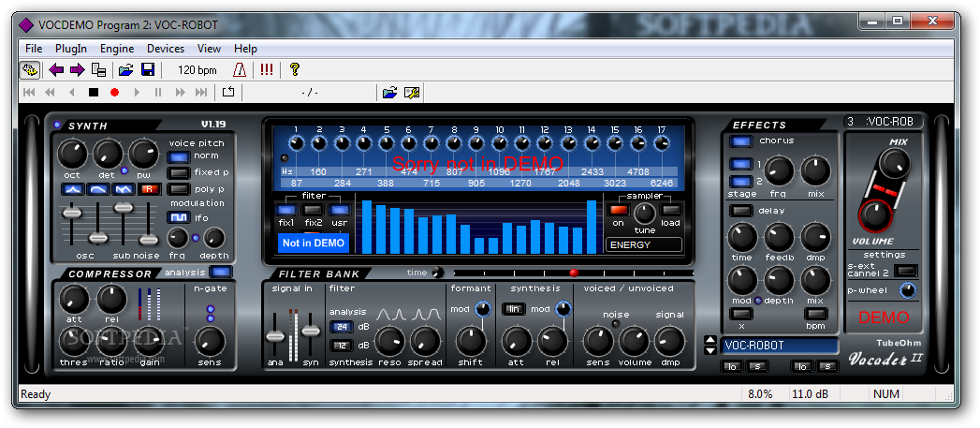This screenshot has height=428, width=980.
Task: Click the plugin editor icon at toolbar start
Action: 30,69
